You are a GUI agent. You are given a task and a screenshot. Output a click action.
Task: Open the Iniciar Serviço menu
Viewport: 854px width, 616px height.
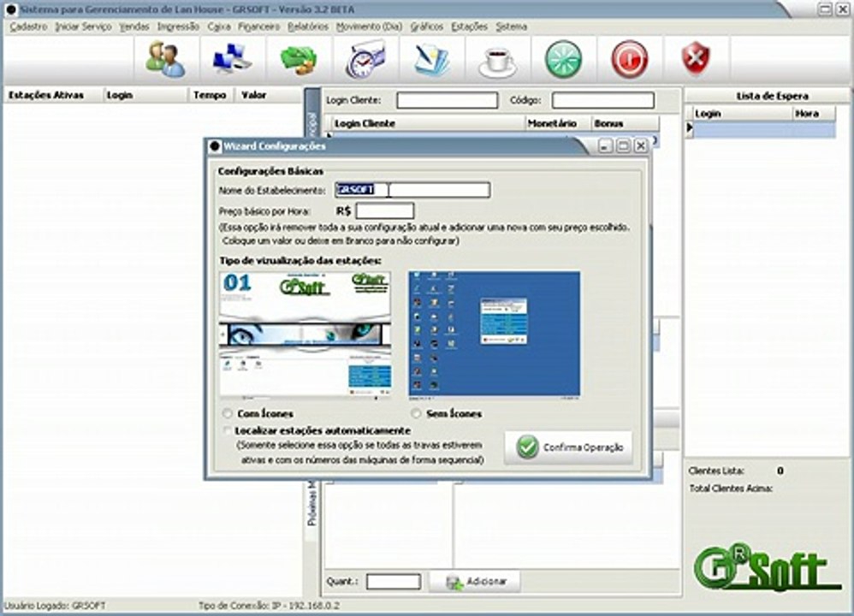point(83,27)
